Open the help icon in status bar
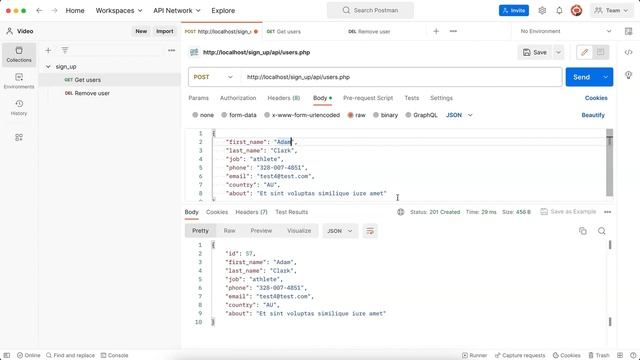Screen dimensions: 640x360 [633, 355]
